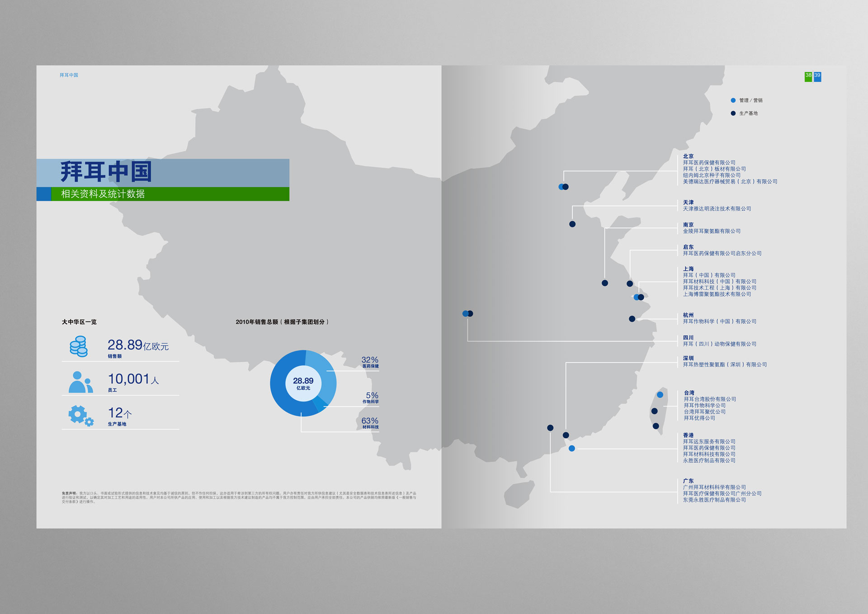This screenshot has height=614, width=868.
Task: Click the light blue legend dot 管理/营销
Action: click(x=733, y=100)
